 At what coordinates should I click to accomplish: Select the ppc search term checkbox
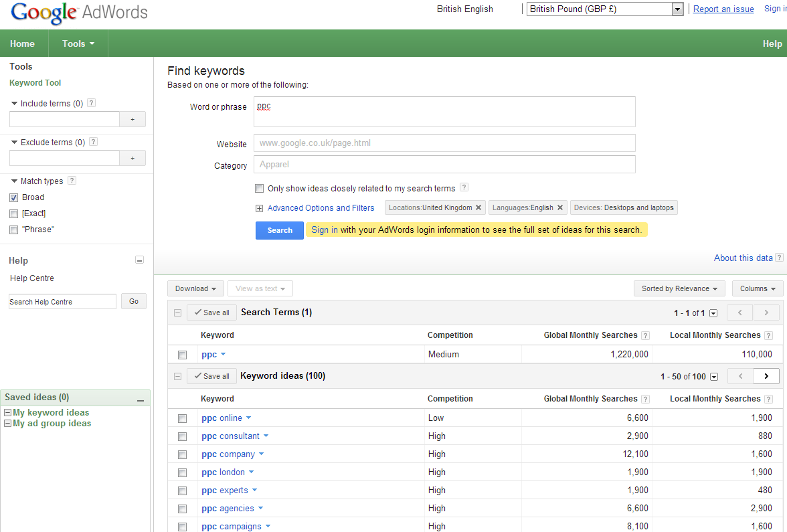click(182, 355)
